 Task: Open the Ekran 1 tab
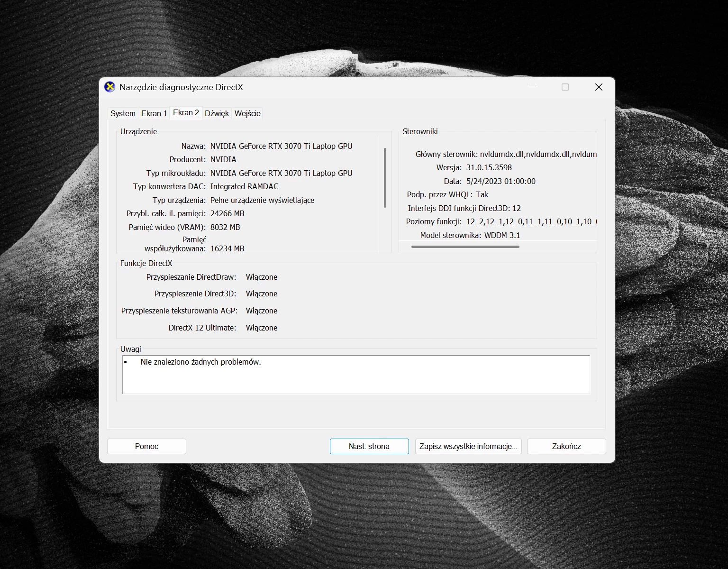tap(154, 113)
